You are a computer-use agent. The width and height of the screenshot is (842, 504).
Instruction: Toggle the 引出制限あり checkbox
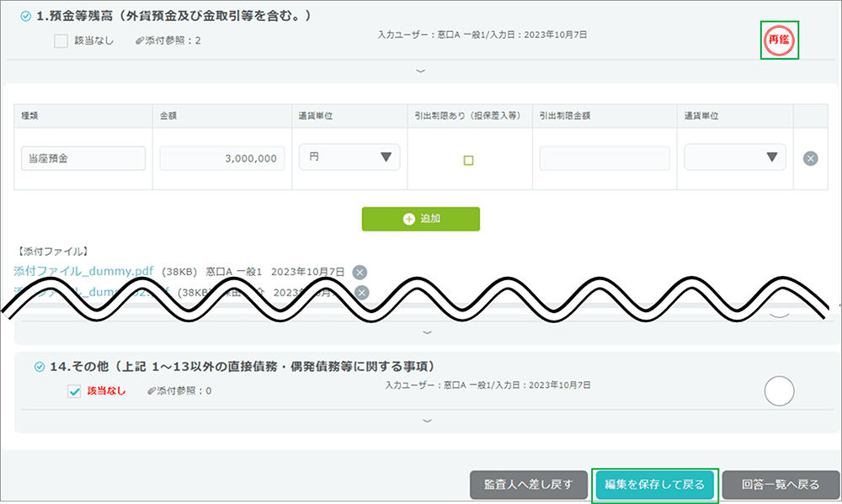pos(469,160)
